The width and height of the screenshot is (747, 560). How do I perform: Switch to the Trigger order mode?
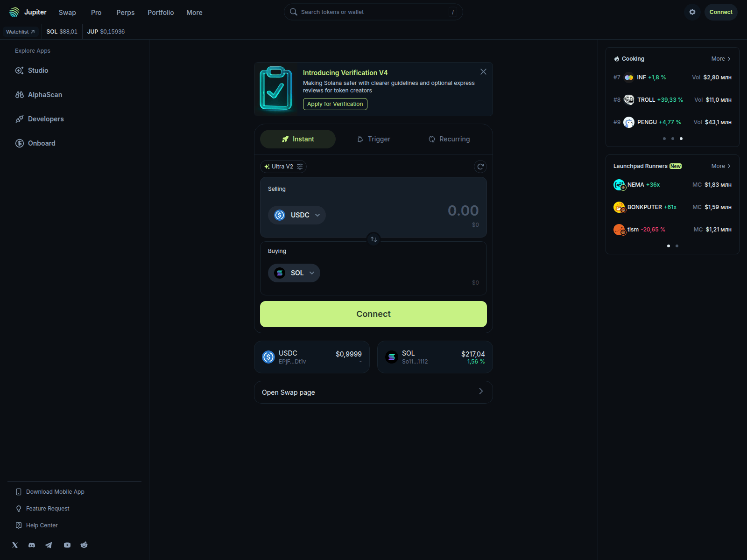373,139
